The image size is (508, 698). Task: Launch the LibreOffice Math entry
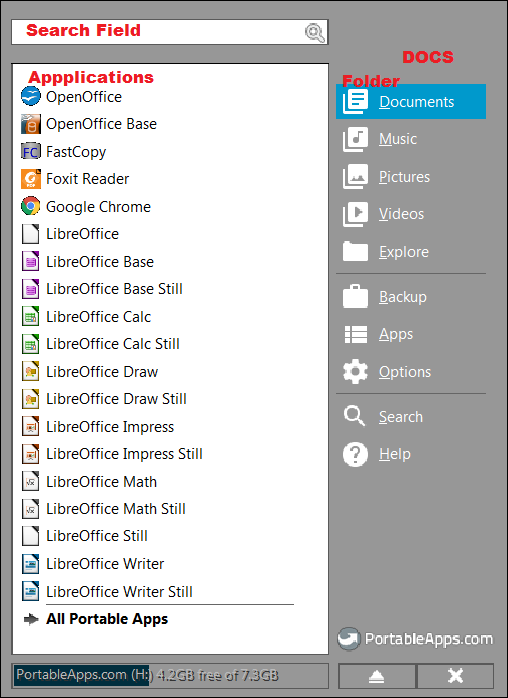(102, 482)
